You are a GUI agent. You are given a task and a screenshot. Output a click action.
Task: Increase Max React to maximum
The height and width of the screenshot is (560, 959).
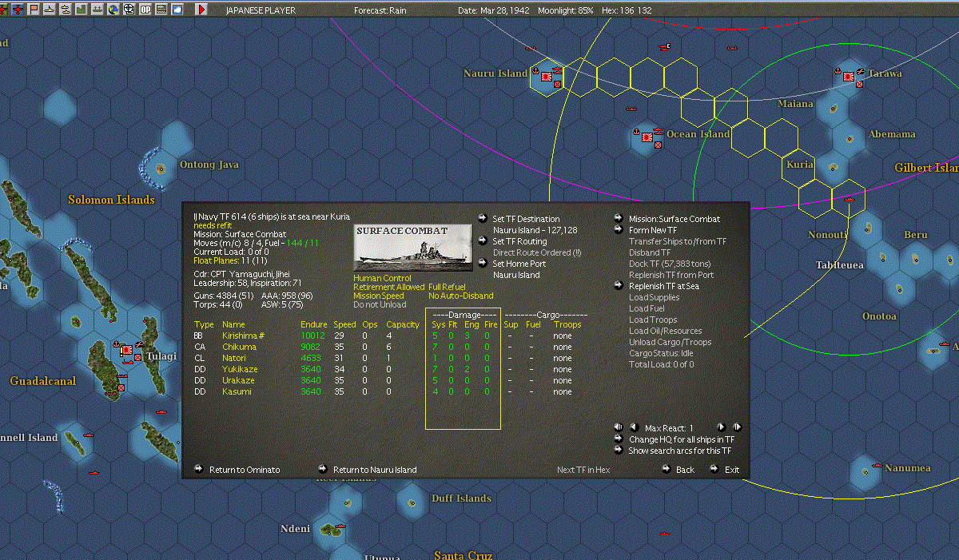pos(737,427)
